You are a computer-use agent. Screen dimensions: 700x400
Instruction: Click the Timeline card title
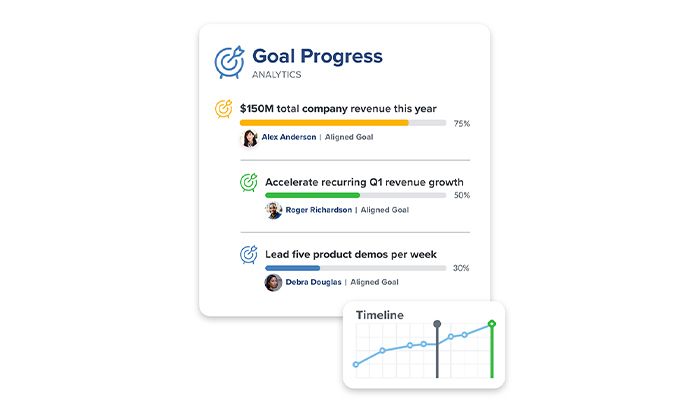380,315
